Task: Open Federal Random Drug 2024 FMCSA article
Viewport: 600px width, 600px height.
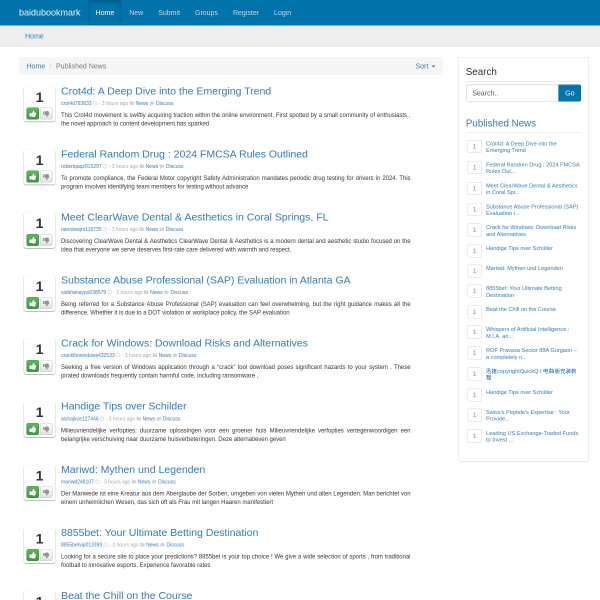Action: pos(184,154)
